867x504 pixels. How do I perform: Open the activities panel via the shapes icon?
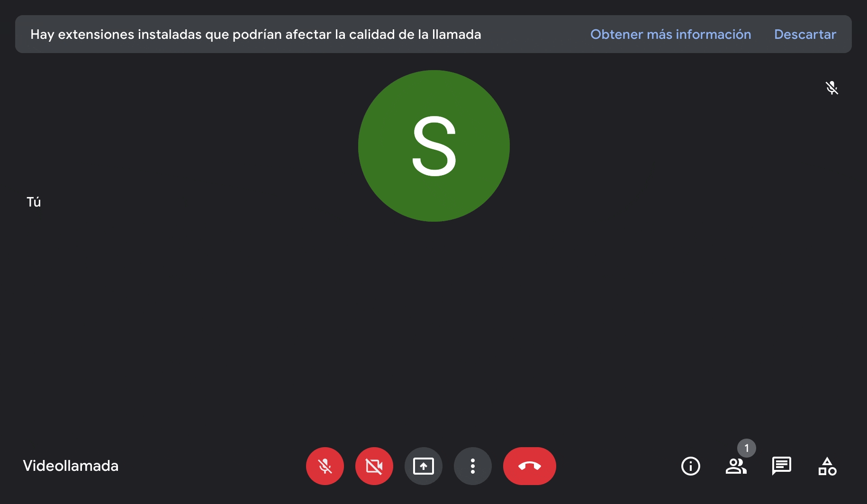tap(827, 466)
